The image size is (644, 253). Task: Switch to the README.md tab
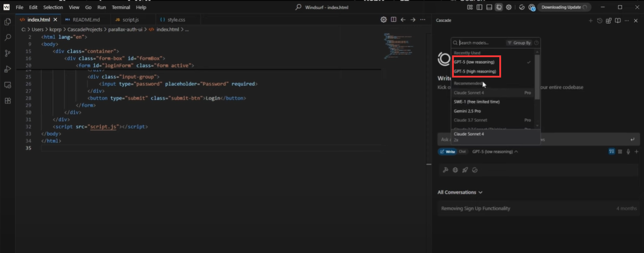[86, 20]
